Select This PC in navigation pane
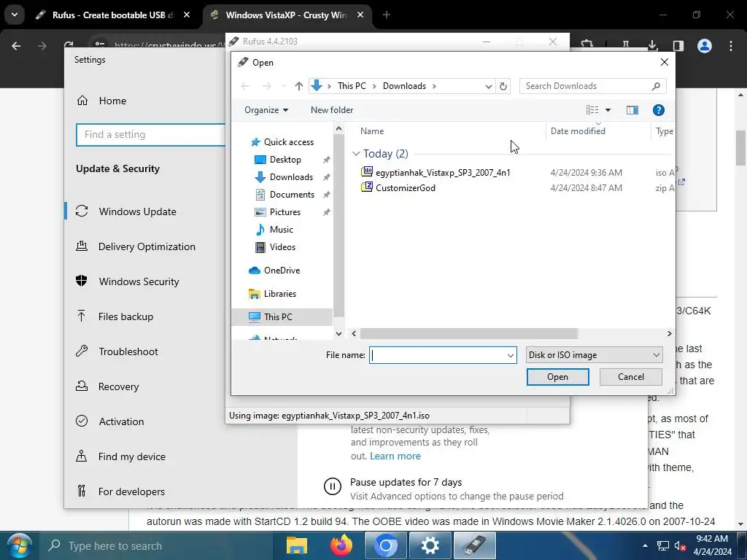Screen dimensions: 747x560 coord(282,317)
